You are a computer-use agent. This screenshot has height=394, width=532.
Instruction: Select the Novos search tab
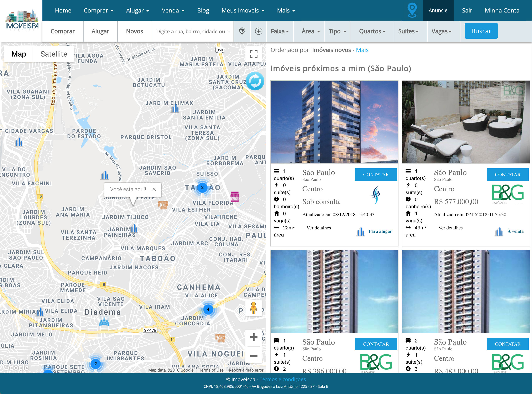135,31
